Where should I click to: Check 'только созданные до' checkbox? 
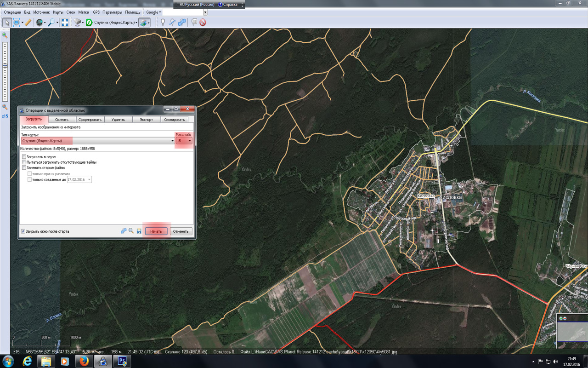[x=30, y=179]
